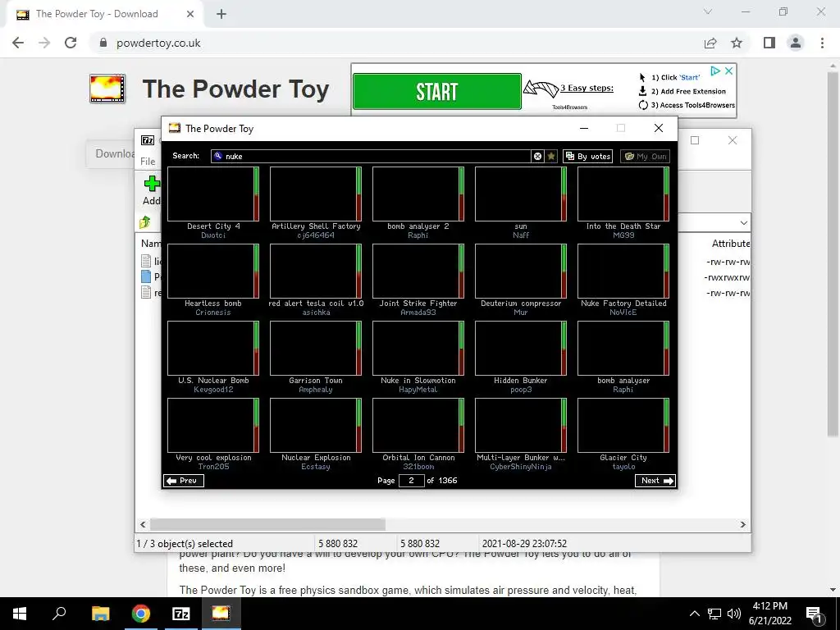Open the sun save thumbnail
The height and width of the screenshot is (630, 840).
pos(521,194)
